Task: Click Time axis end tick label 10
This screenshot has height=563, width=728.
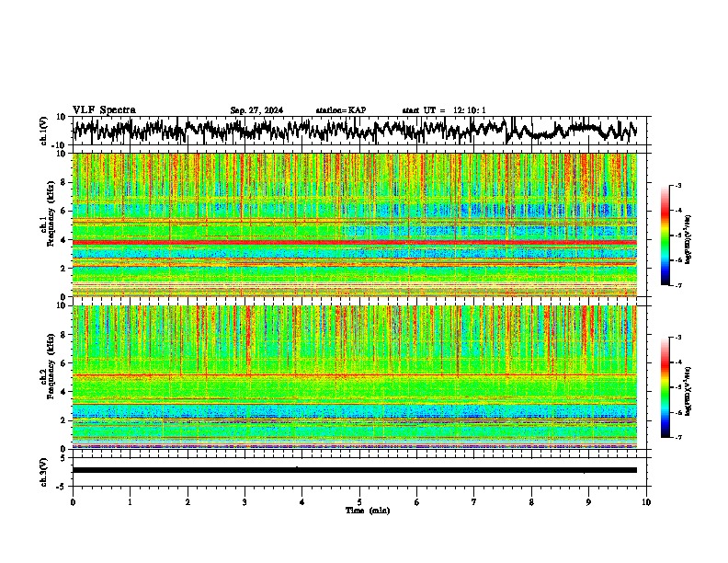Action: point(646,502)
